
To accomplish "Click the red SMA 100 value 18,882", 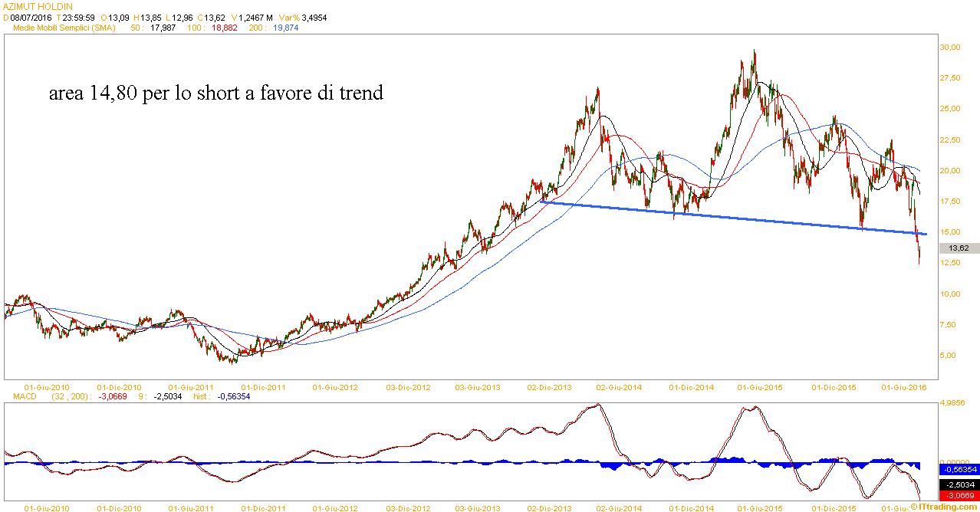I will click(224, 28).
